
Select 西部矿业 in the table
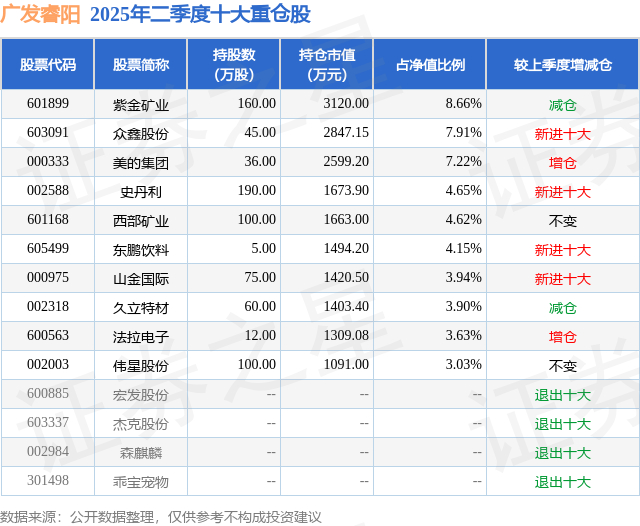click(141, 221)
